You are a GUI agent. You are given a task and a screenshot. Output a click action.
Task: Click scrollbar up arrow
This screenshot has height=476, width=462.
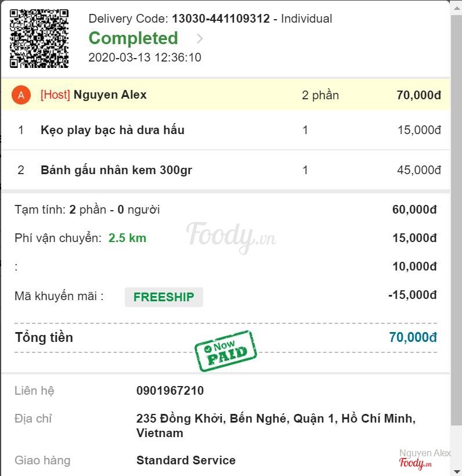[457, 8]
